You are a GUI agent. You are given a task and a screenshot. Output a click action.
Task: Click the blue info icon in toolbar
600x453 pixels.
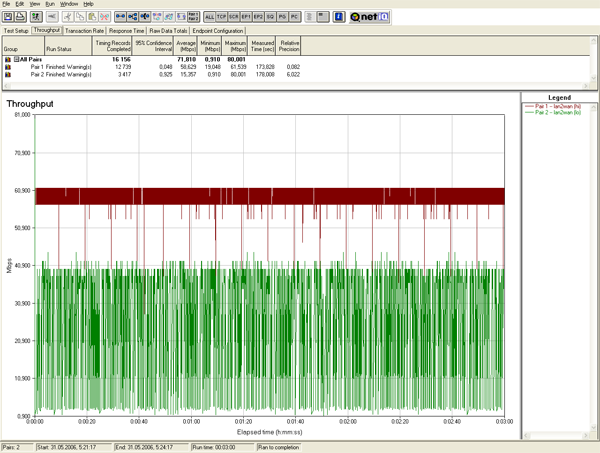pyautogui.click(x=340, y=17)
